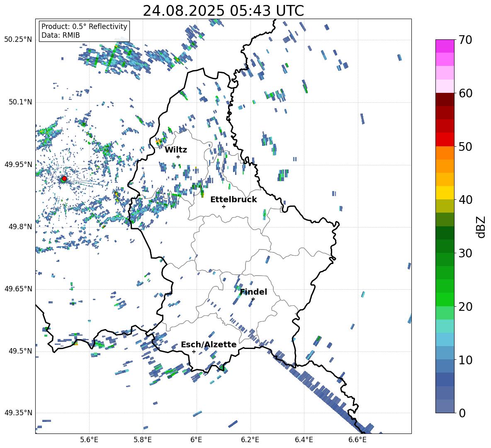Click the 49.95°N latitude label

[18, 165]
